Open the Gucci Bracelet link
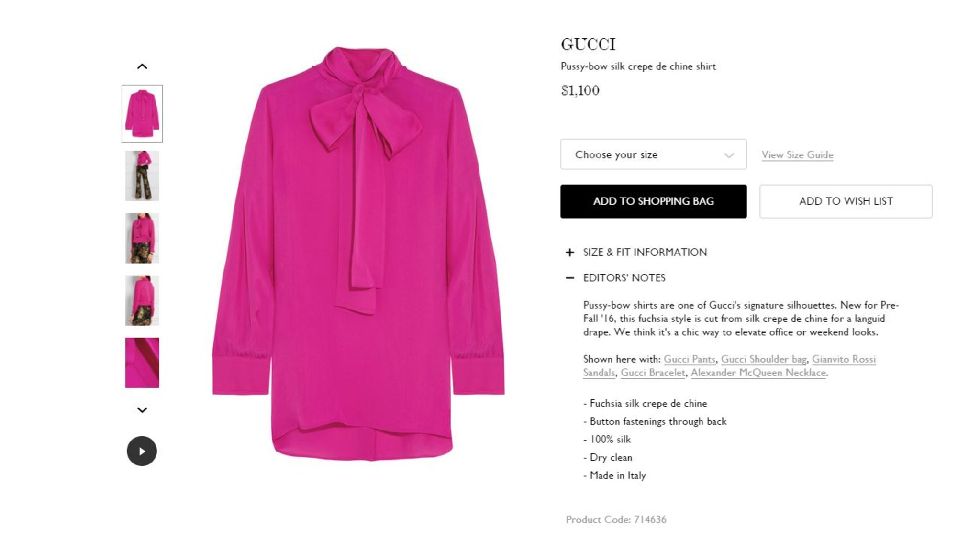This screenshot has width=980, height=551. (x=653, y=373)
